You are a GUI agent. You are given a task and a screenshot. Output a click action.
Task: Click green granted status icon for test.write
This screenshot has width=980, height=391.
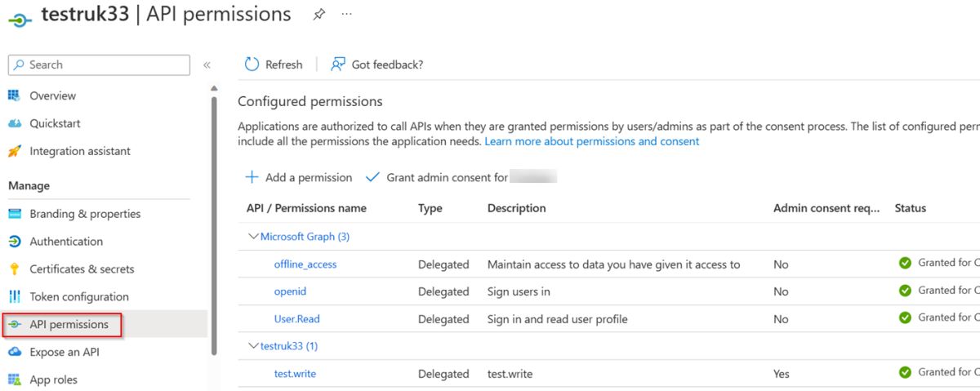905,372
